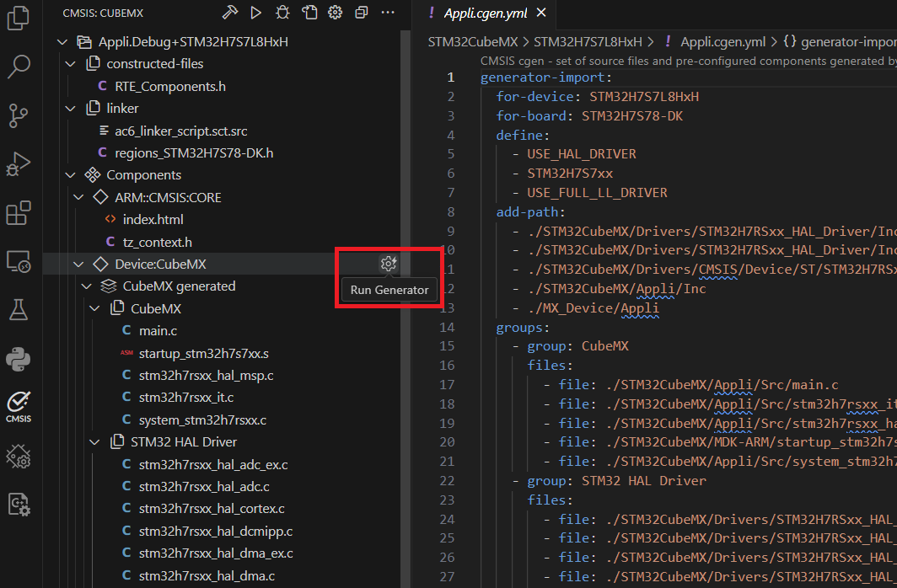Switch to Appli.cgen.yml editor tab
The width and height of the screenshot is (897, 588).
(485, 13)
